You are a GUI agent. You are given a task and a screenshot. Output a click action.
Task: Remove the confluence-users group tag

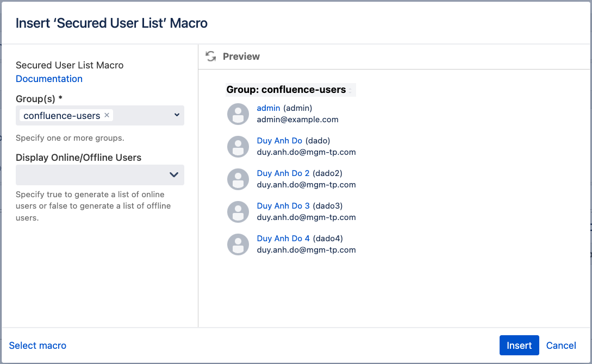(107, 115)
